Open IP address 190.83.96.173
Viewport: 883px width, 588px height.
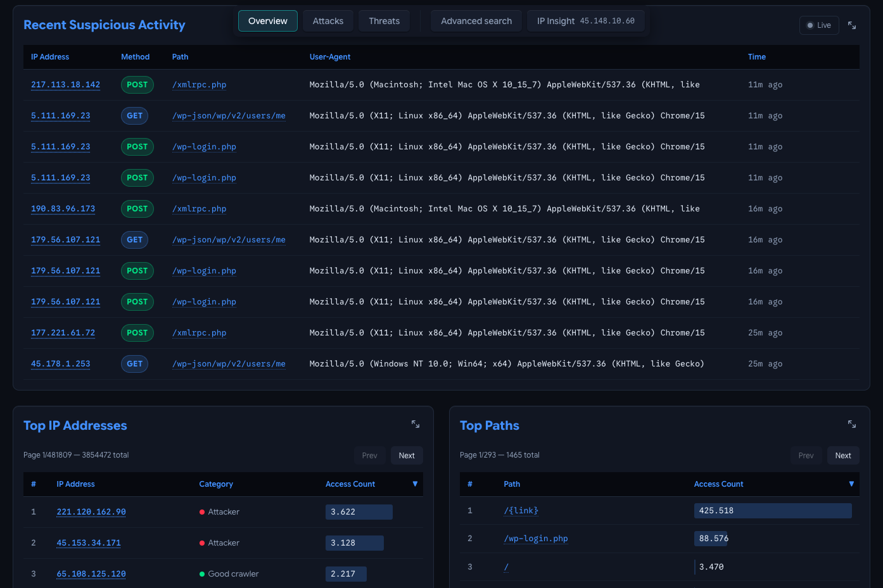[63, 209]
